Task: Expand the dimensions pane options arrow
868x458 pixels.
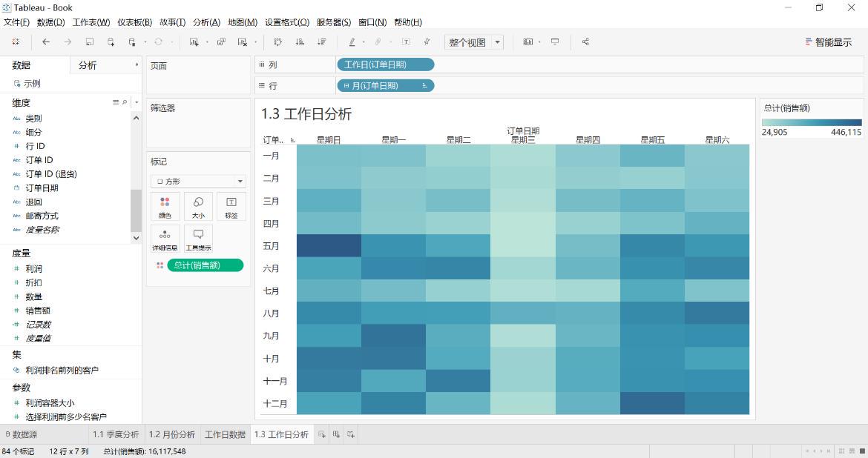Action: point(137,102)
